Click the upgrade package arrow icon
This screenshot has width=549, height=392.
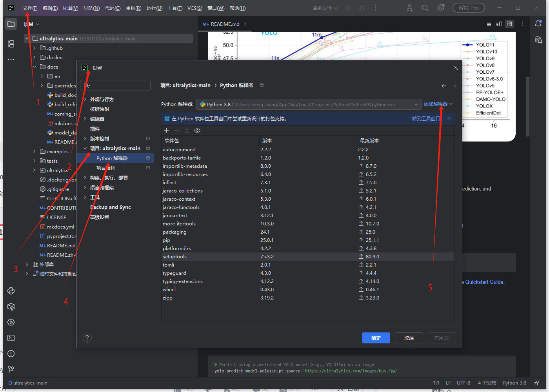(x=187, y=131)
